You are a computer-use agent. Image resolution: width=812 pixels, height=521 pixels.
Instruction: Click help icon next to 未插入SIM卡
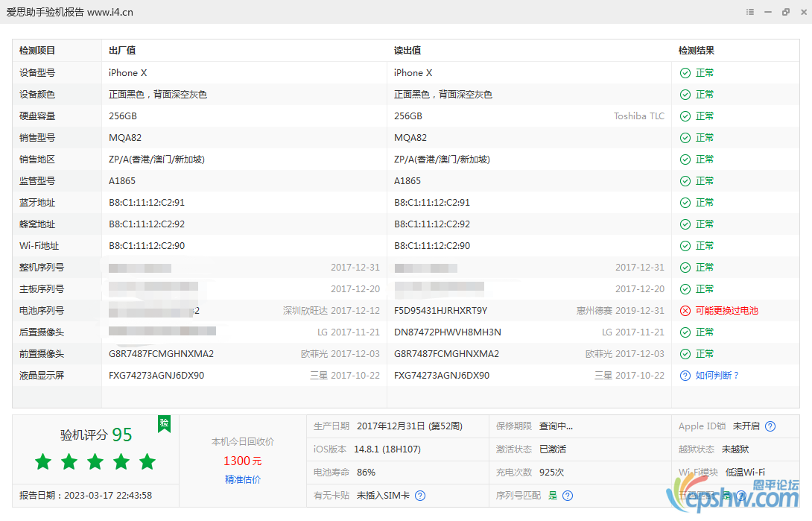pyautogui.click(x=420, y=496)
